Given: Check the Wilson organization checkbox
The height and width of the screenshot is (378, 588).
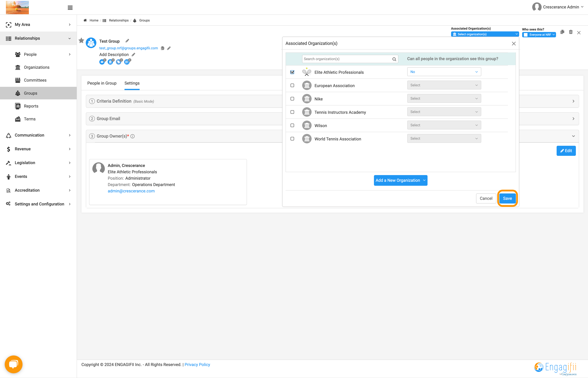Looking at the screenshot, I should click(x=292, y=125).
